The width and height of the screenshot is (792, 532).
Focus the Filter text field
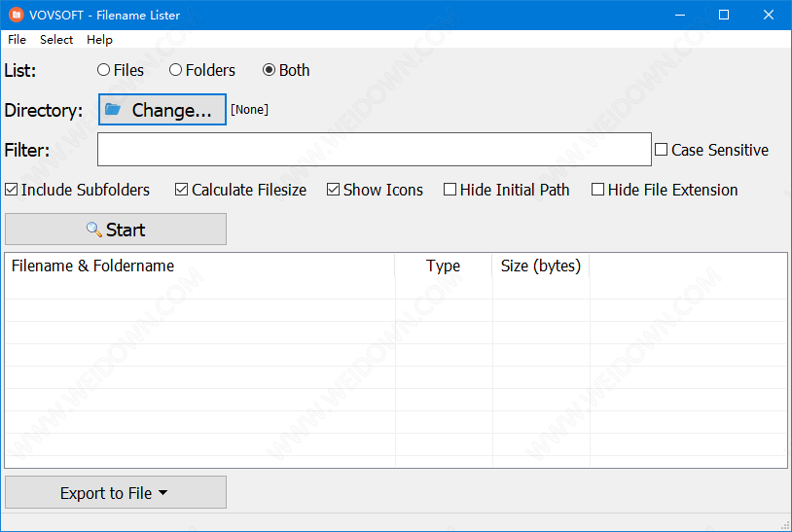coord(375,150)
